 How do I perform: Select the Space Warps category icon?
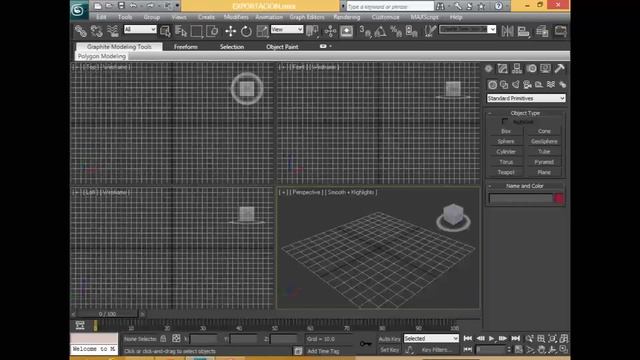[551, 84]
